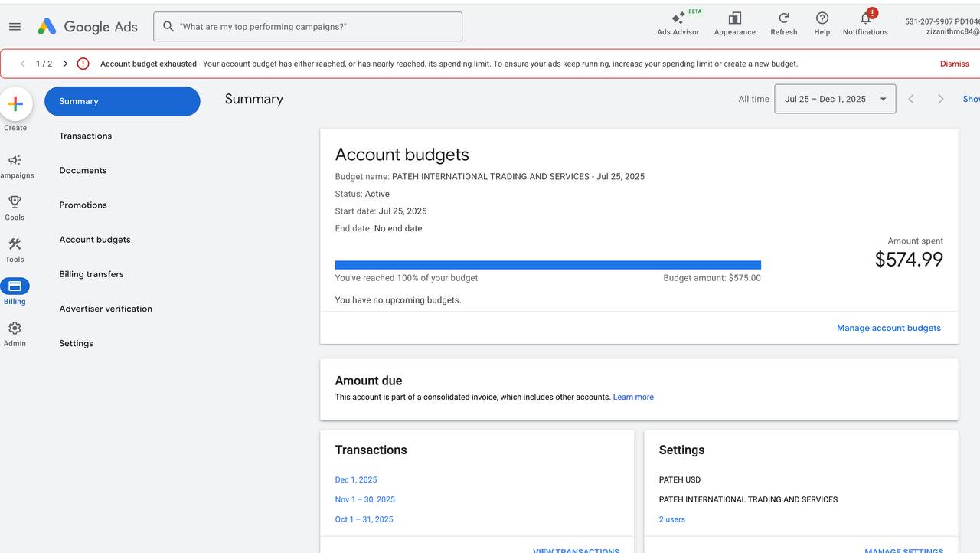The image size is (980, 553).
Task: Open the Tools section in sidebar
Action: 15,250
